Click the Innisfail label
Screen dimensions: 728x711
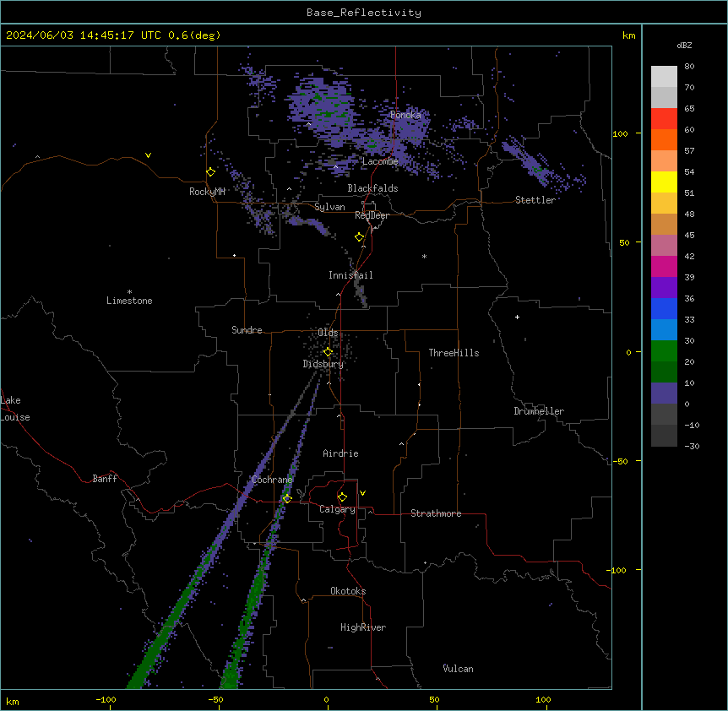click(350, 275)
